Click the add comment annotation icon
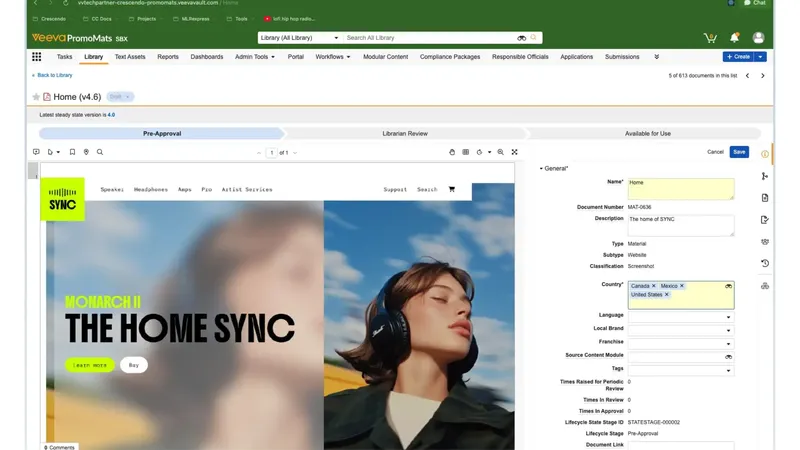Image resolution: width=800 pixels, height=450 pixels. [36, 152]
